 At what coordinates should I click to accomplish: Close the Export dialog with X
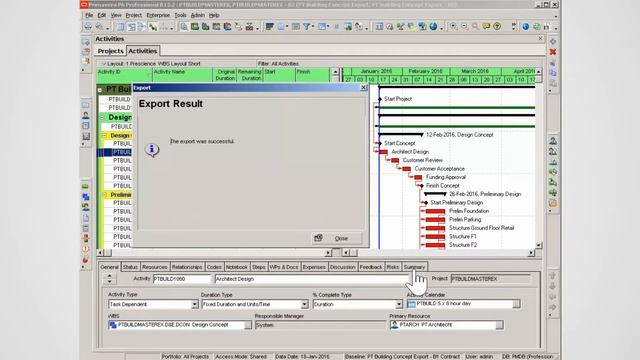coord(363,88)
